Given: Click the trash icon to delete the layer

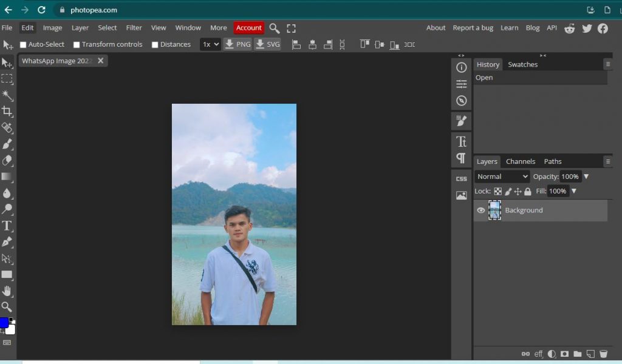Looking at the screenshot, I should [x=603, y=354].
